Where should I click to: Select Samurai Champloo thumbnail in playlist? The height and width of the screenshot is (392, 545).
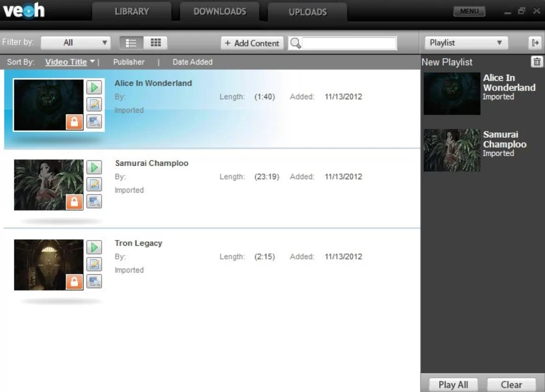452,150
